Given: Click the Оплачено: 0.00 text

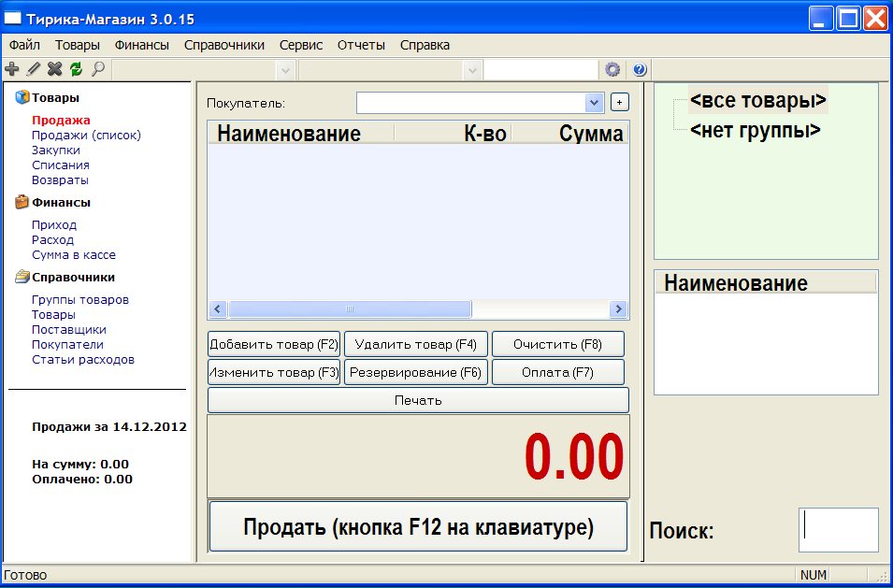Looking at the screenshot, I should (82, 479).
